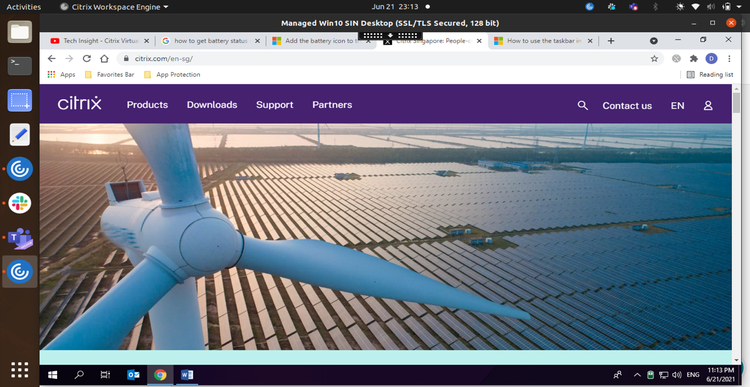Switch to Word on the Windows taskbar
The height and width of the screenshot is (387, 750).
tap(187, 375)
